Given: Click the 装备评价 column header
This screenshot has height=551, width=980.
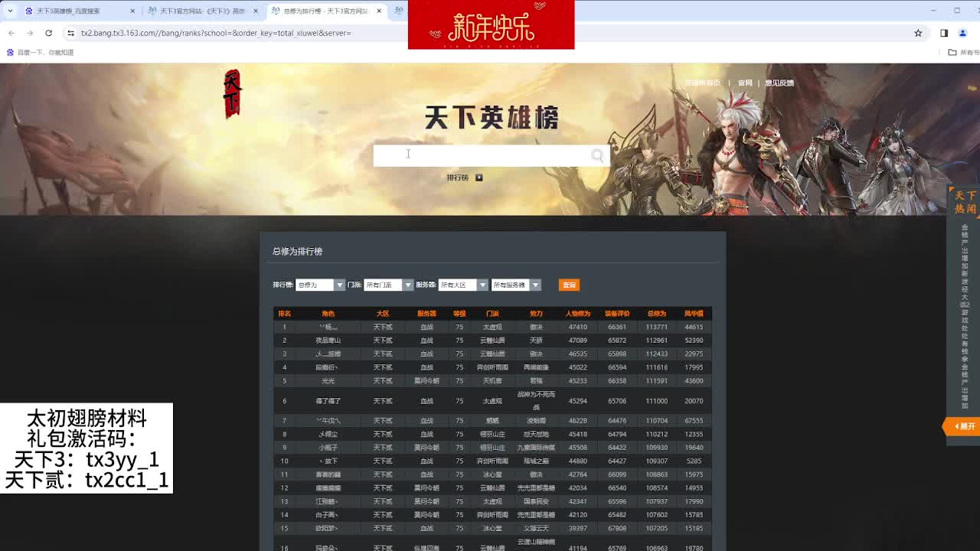Looking at the screenshot, I should [617, 314].
